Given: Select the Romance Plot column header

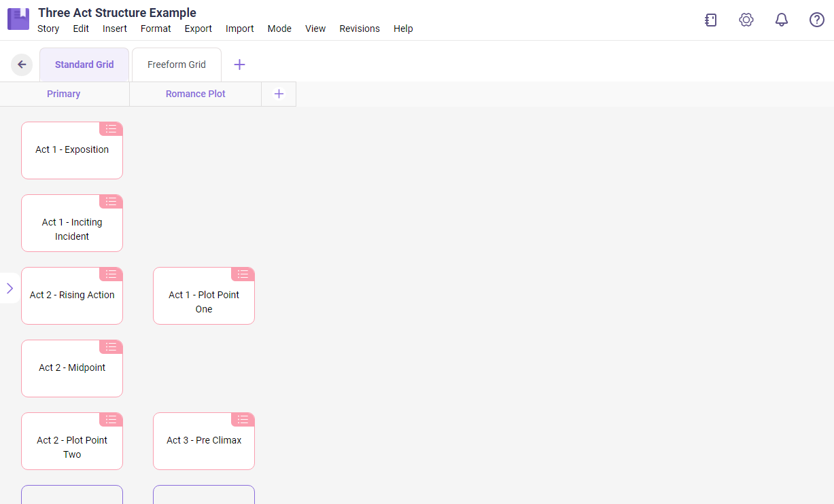Looking at the screenshot, I should tap(195, 94).
